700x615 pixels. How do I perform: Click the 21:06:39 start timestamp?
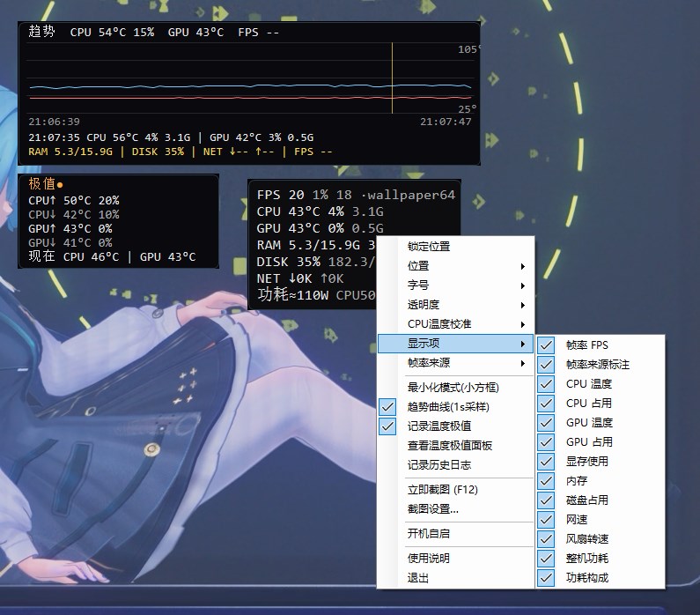[x=54, y=122]
